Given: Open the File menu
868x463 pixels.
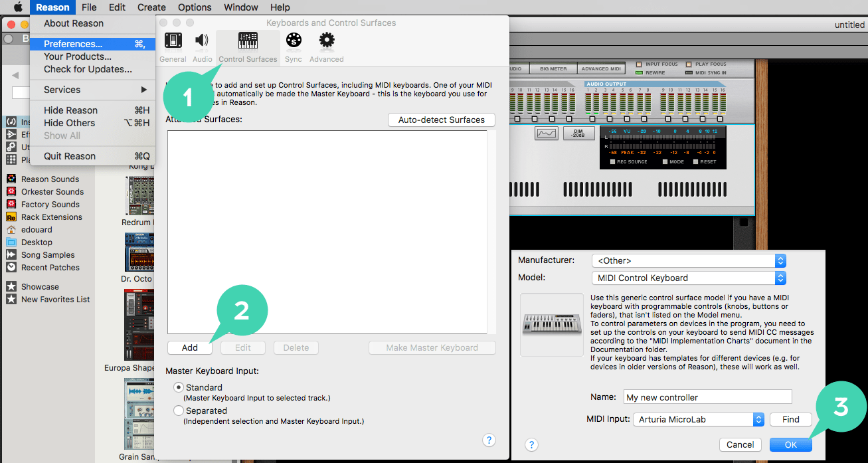Looking at the screenshot, I should click(89, 7).
